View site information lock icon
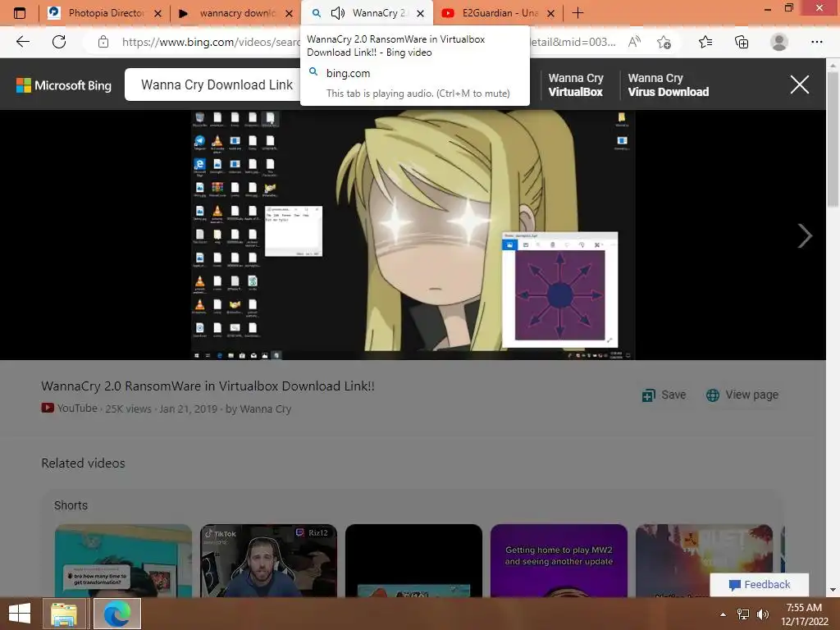840x630 pixels. pos(103,42)
